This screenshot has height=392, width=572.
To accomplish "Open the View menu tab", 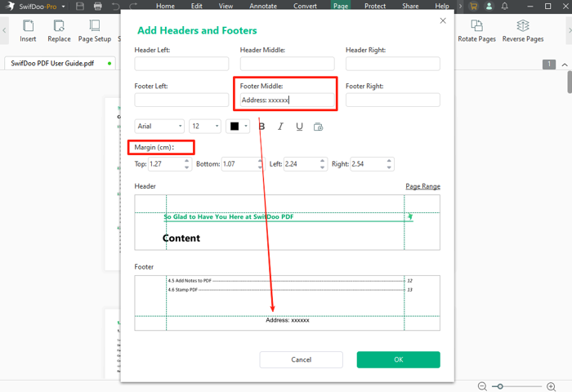I will pyautogui.click(x=226, y=6).
